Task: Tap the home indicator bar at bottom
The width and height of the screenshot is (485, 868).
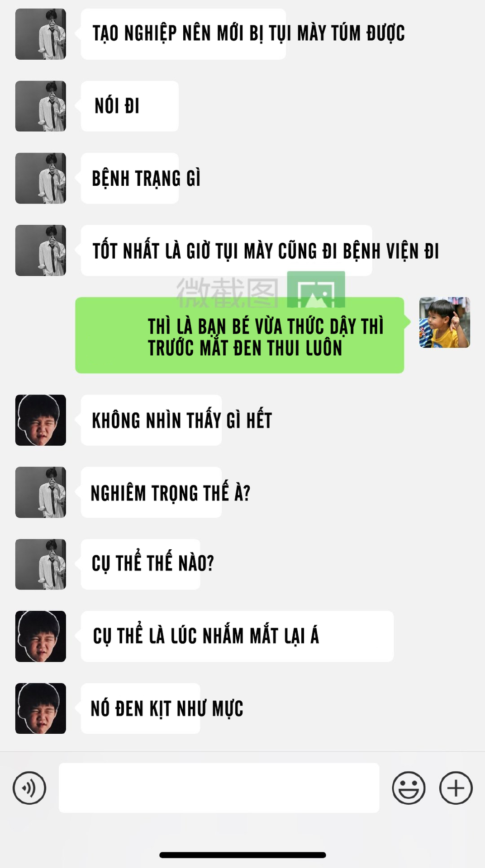Action: [x=242, y=855]
